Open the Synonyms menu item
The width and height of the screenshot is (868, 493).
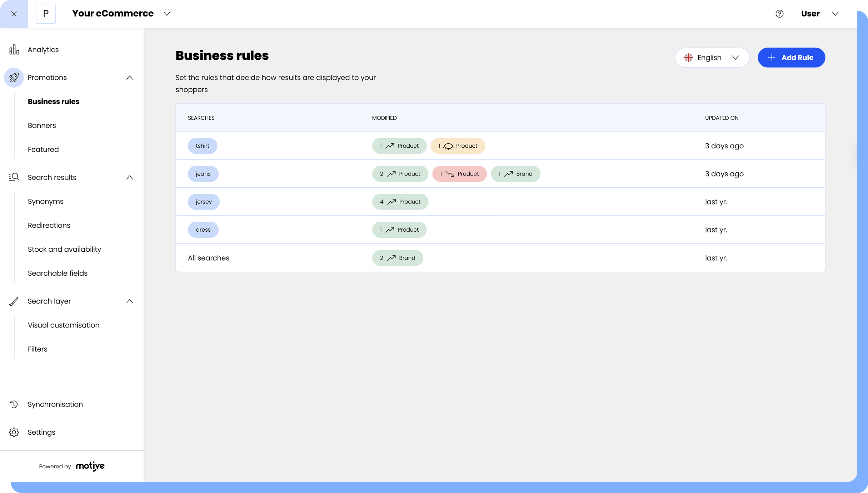46,201
